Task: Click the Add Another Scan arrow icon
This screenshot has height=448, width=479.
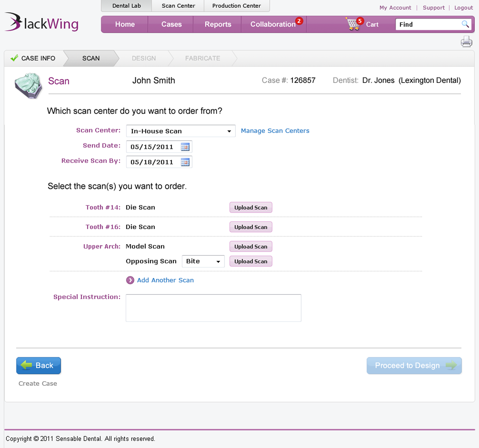Action: tap(130, 280)
